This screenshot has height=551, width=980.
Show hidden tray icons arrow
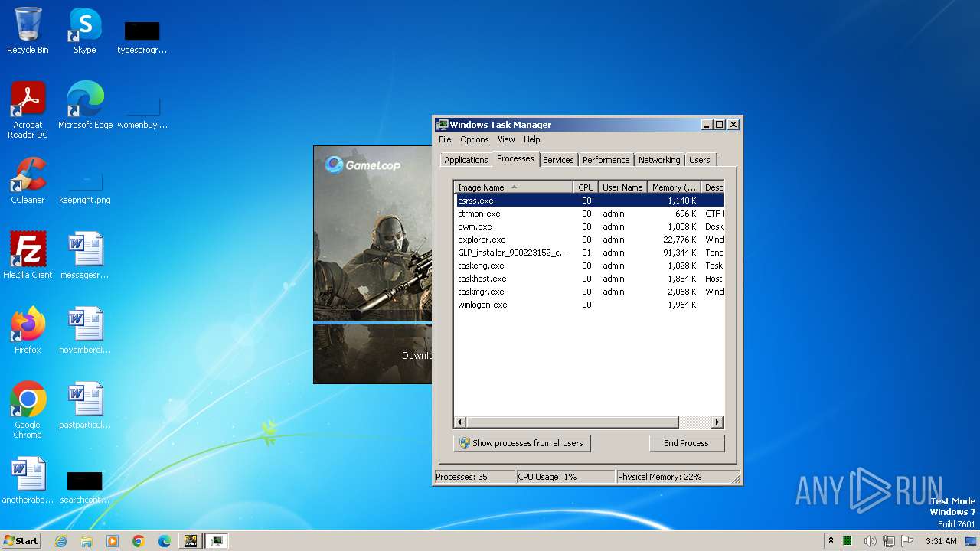point(831,540)
